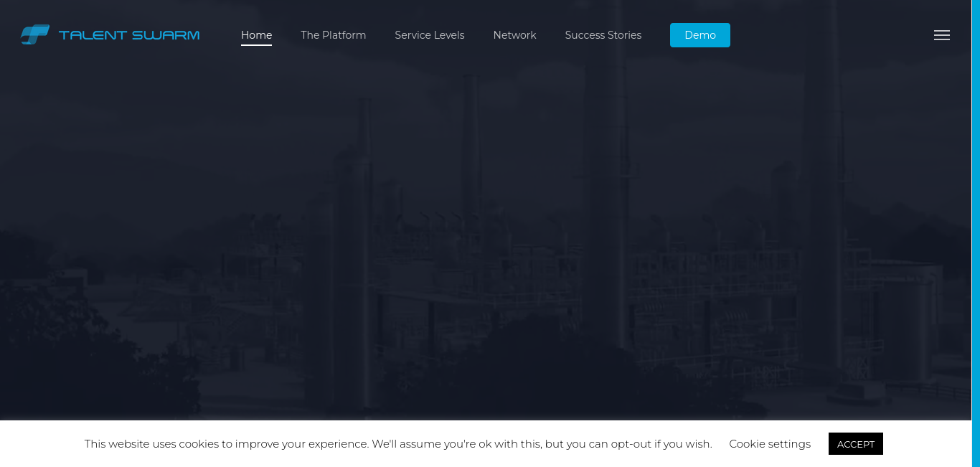Image resolution: width=980 pixels, height=467 pixels.
Task: Open the Service Levels menu item
Action: tap(429, 35)
